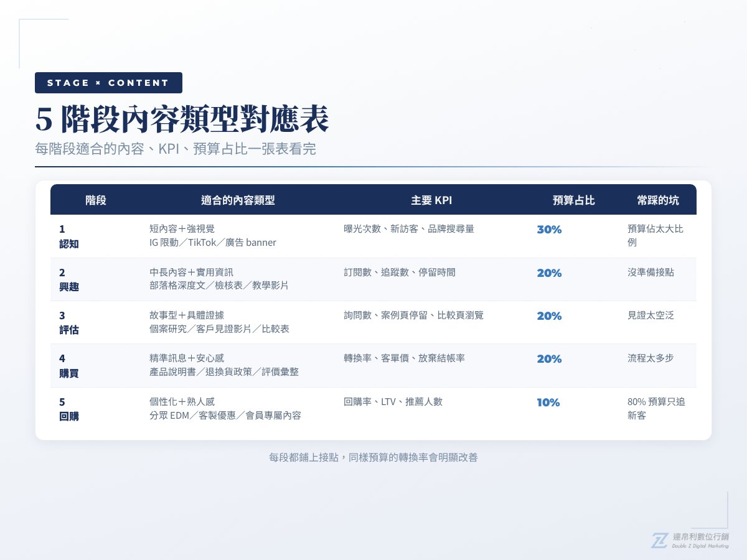Click the footnote 每段都鋪上接點
The image size is (747, 560).
(374, 457)
